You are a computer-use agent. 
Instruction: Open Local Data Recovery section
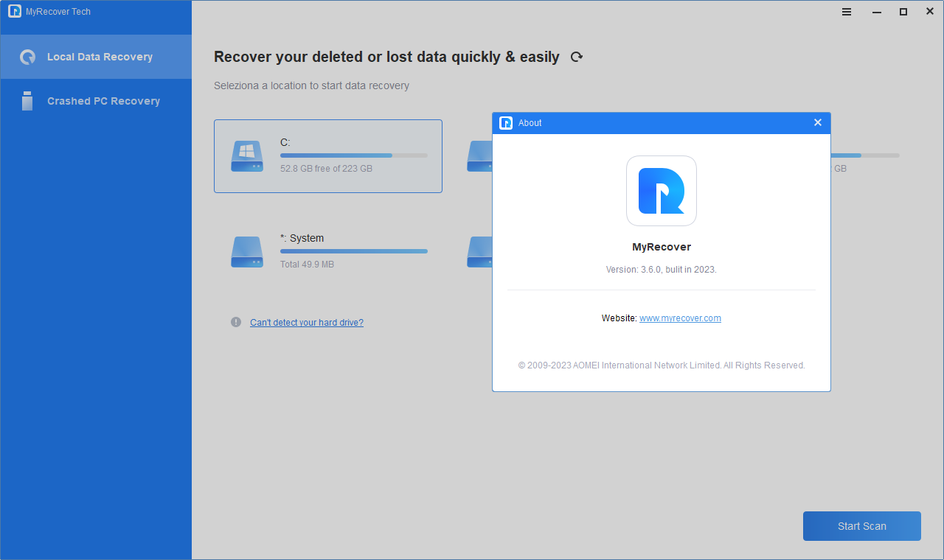[x=96, y=57]
